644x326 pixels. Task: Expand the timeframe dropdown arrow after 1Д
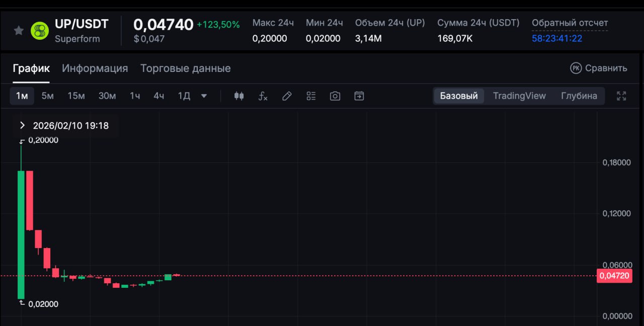click(204, 96)
